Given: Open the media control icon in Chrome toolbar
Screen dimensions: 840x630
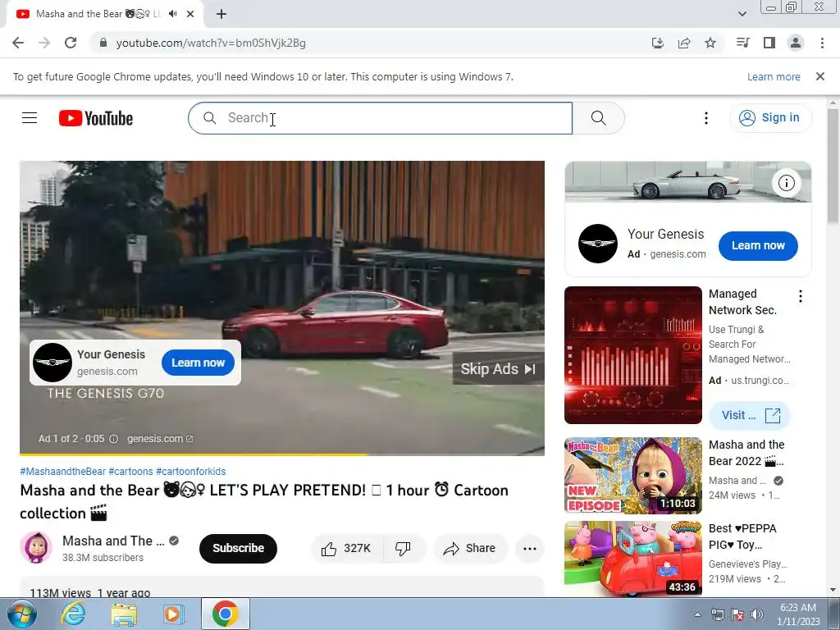Looking at the screenshot, I should (x=743, y=43).
